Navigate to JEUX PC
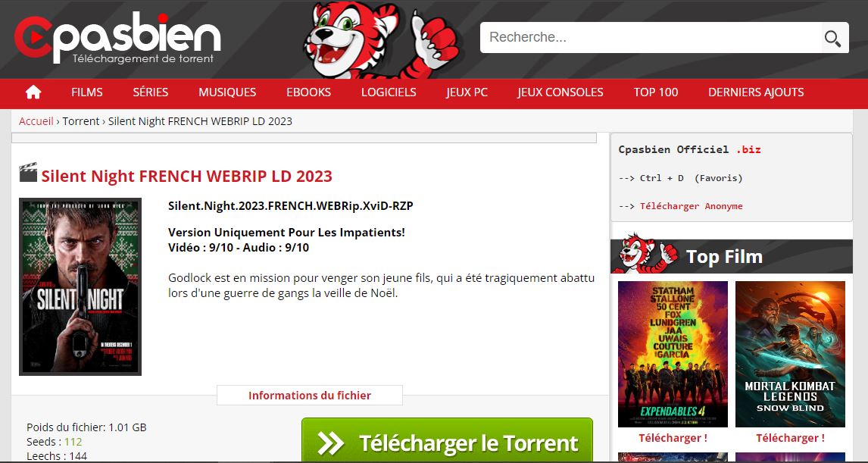Screen dimensions: 868x463 click(467, 92)
